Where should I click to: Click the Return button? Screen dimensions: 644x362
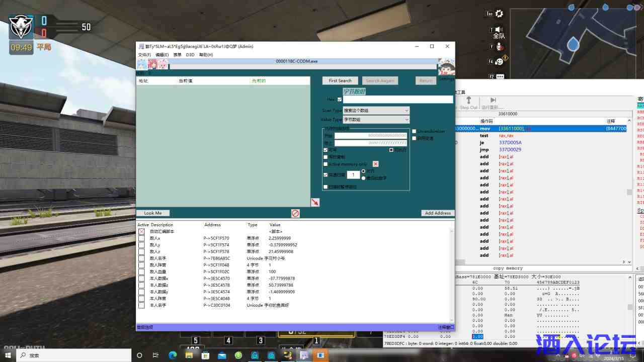(426, 80)
